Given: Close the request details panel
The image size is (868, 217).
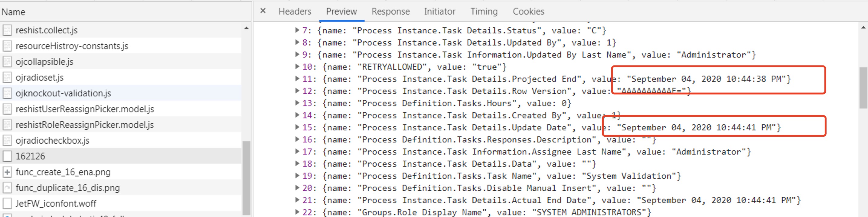Looking at the screenshot, I should point(263,11).
